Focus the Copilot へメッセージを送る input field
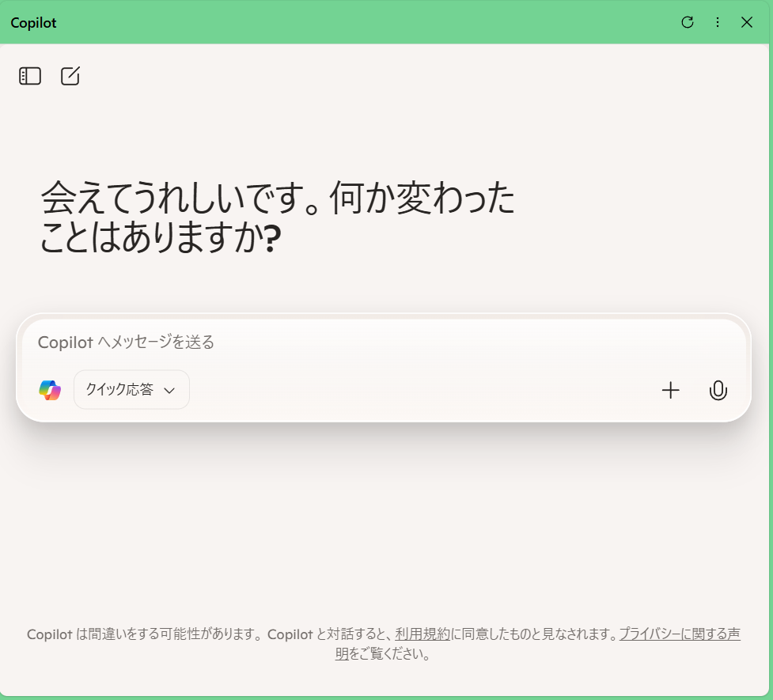Screen dimensions: 773x700 tap(384, 342)
